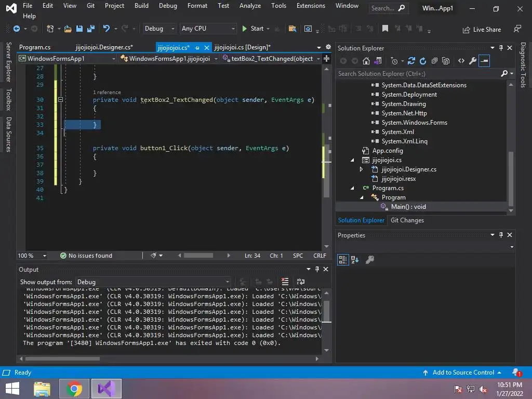Image resolution: width=532 pixels, height=399 pixels.
Task: Open the Show output from Debug dropdown
Action: click(x=153, y=282)
